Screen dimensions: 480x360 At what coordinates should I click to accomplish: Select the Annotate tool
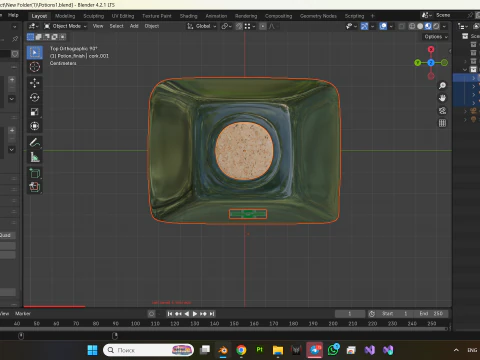[35, 143]
